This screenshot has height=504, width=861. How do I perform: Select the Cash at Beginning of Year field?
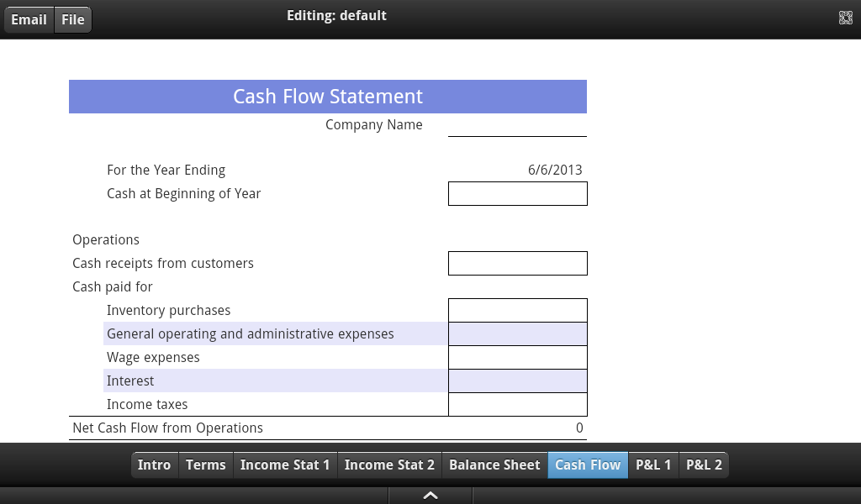[517, 193]
